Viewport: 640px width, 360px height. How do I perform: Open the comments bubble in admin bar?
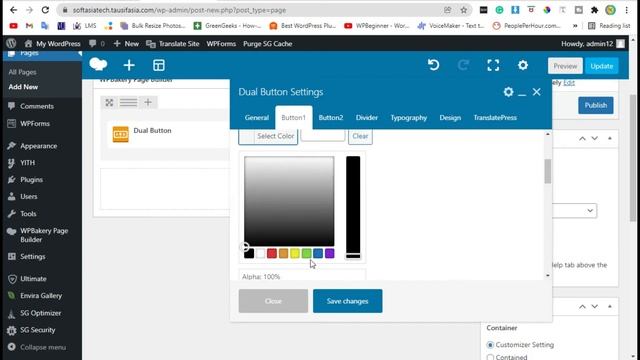pyautogui.click(x=96, y=43)
